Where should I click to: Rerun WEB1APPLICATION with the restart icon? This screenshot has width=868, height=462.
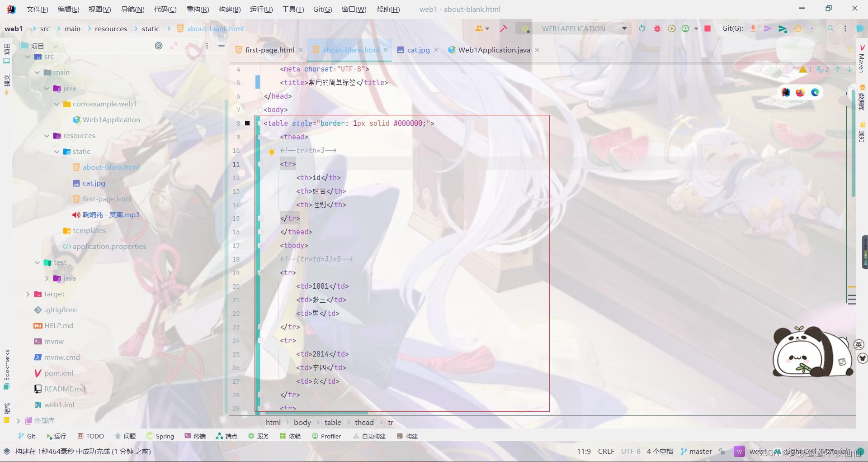(642, 29)
